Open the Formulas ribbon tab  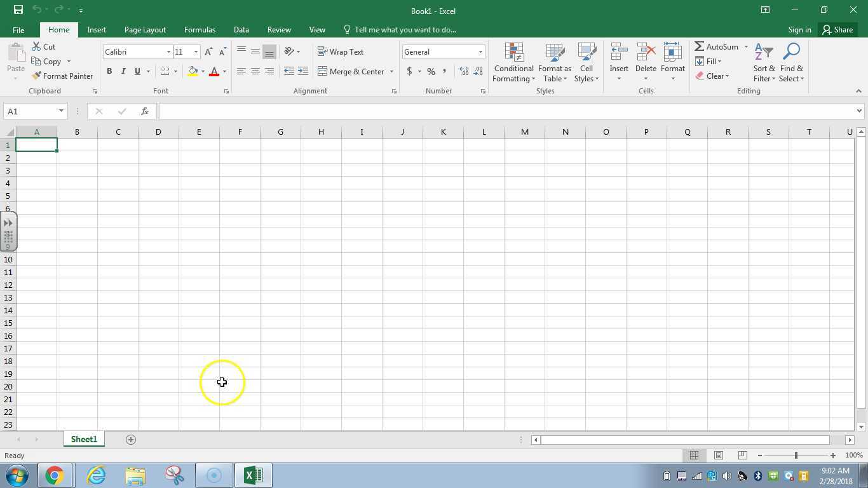200,30
